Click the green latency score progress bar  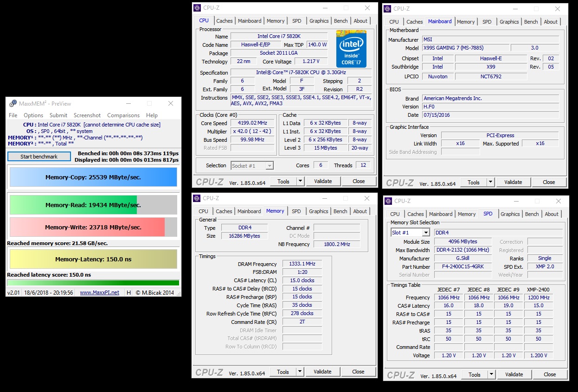(x=93, y=283)
